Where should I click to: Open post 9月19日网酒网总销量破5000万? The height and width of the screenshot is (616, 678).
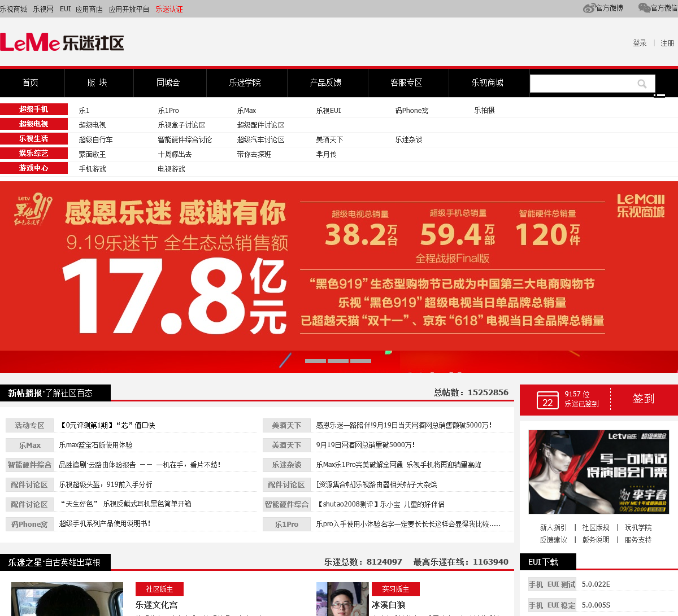click(x=366, y=445)
